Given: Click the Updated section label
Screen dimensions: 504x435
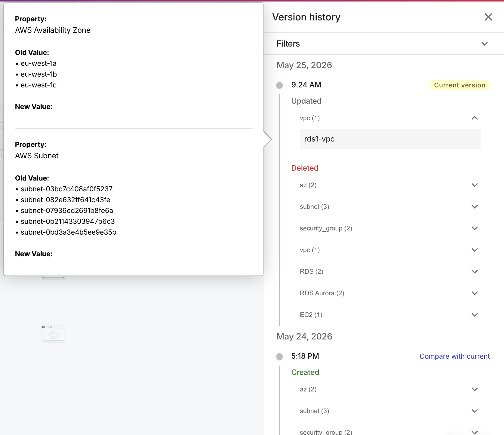Looking at the screenshot, I should tap(306, 101).
